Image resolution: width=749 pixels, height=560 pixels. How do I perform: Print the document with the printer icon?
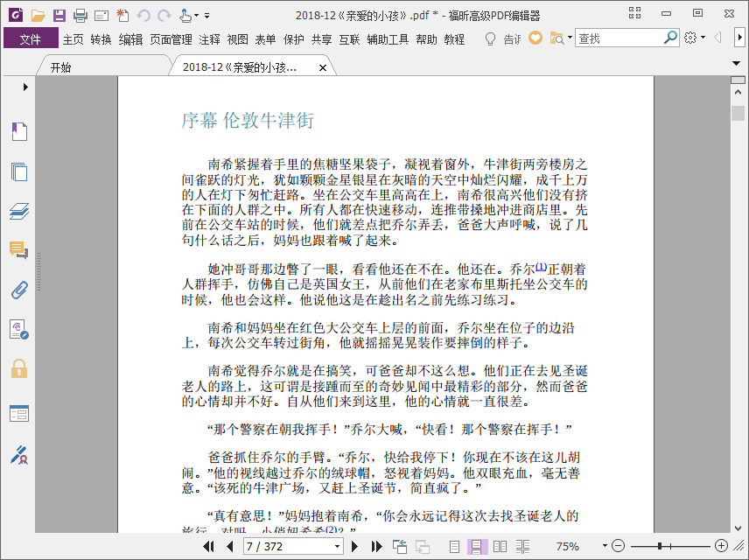coord(80,15)
